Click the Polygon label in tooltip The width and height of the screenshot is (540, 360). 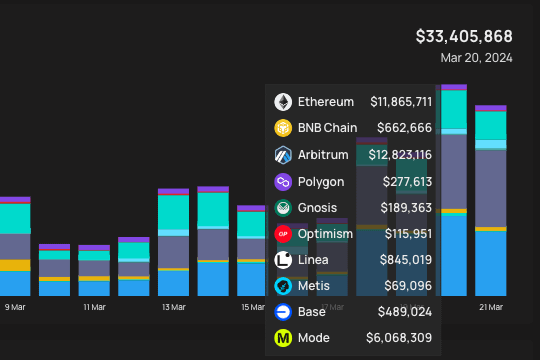(321, 182)
